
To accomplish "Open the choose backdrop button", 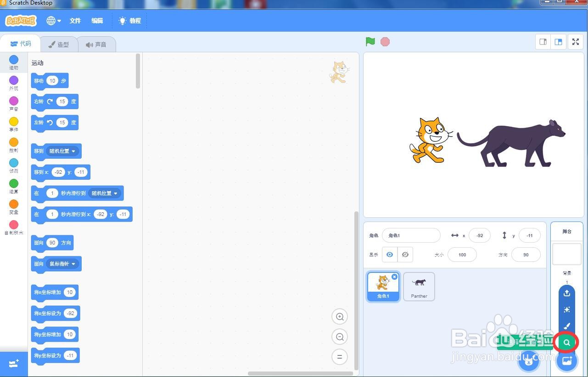I will [567, 361].
